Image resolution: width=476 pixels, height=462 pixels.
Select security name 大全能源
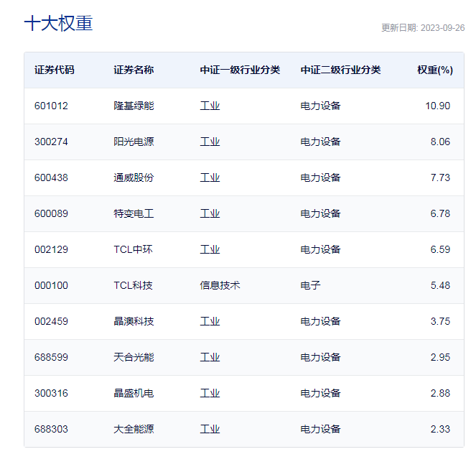coord(134,429)
